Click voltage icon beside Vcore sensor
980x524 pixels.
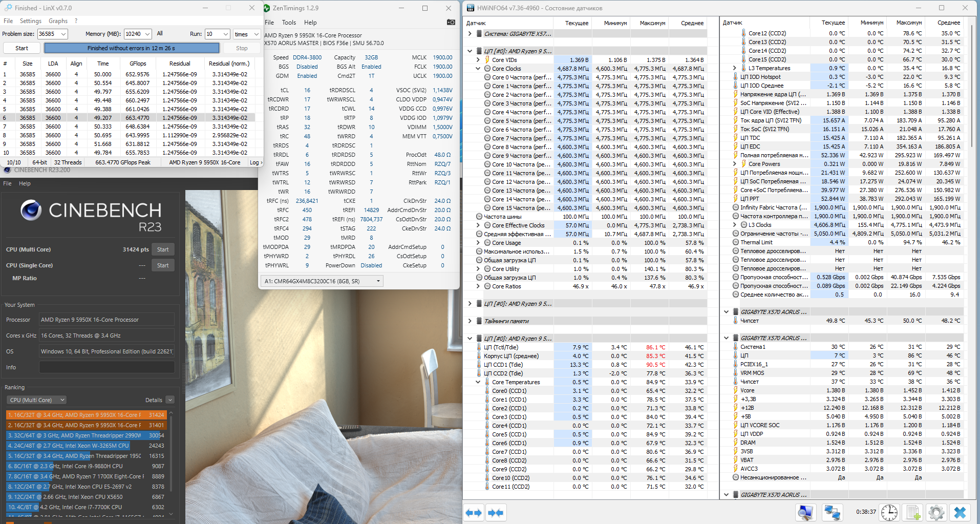pos(735,390)
